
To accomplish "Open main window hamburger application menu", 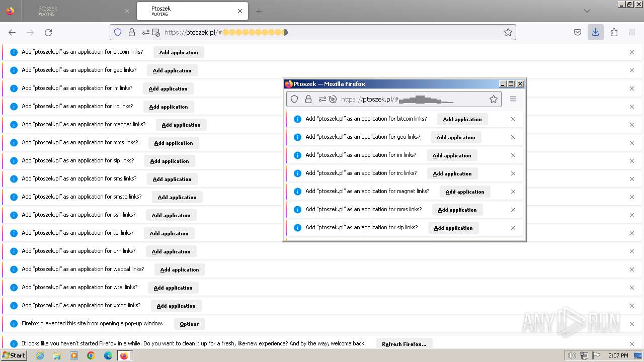I will point(632,32).
